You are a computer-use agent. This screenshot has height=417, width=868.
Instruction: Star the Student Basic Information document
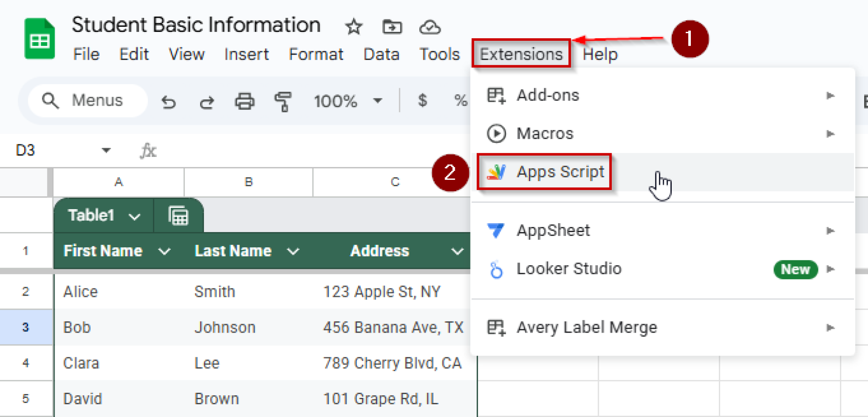[x=353, y=27]
